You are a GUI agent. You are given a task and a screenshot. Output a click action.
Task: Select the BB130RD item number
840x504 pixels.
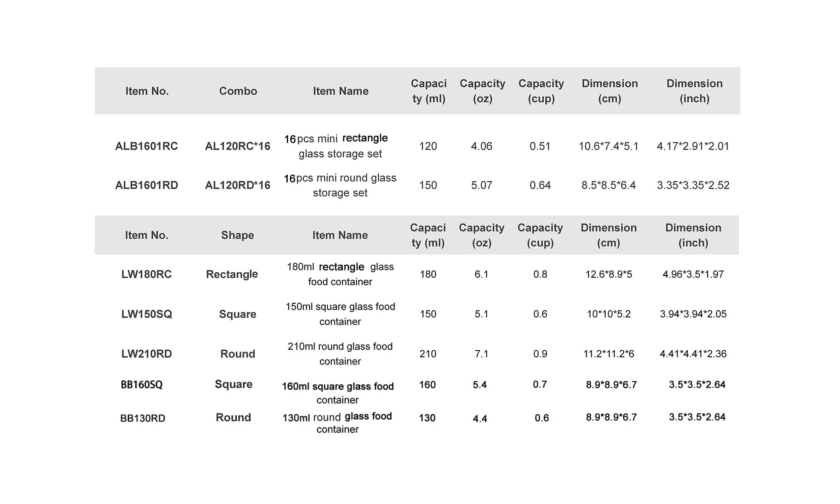coord(143,418)
